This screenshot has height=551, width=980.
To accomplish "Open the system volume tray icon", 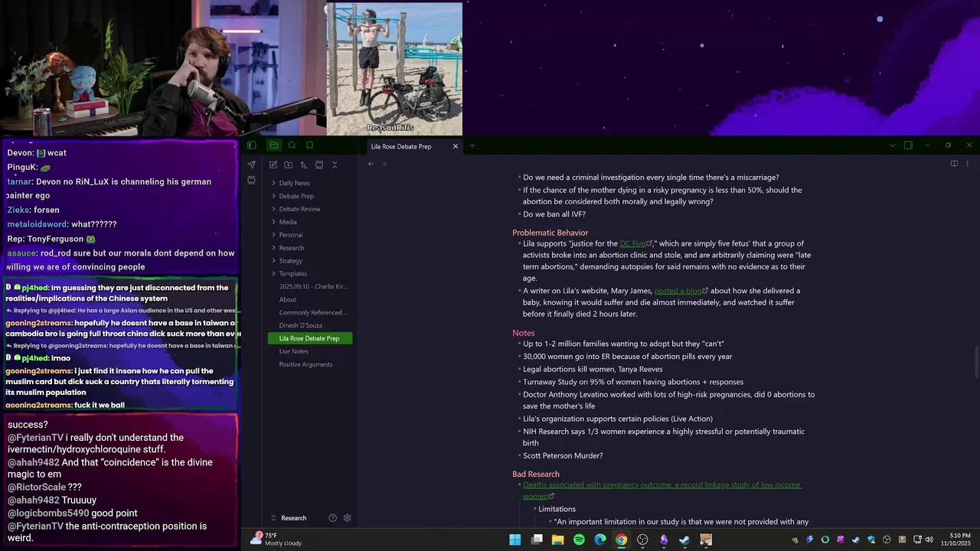I will point(929,540).
